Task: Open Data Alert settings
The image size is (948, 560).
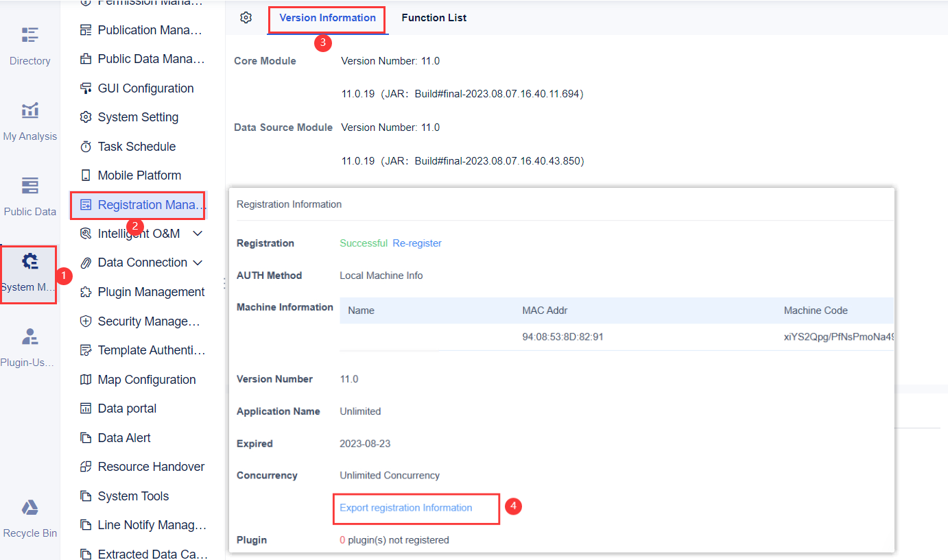Action: [123, 437]
